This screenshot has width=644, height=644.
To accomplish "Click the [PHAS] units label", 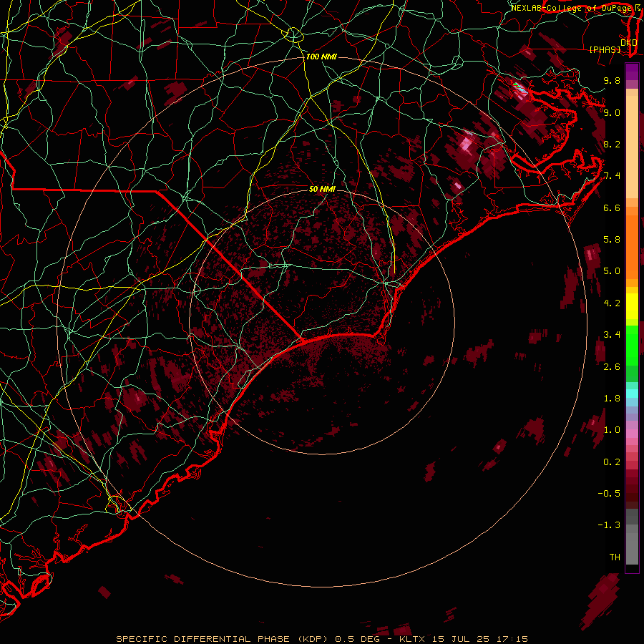I will tap(605, 49).
